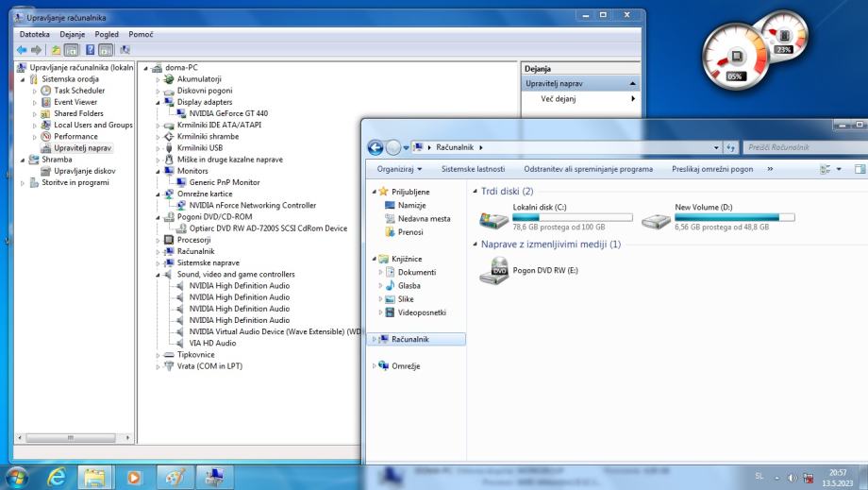The image size is (868, 490).
Task: Click the scan hardware icon in the toolbar
Action: click(x=125, y=50)
